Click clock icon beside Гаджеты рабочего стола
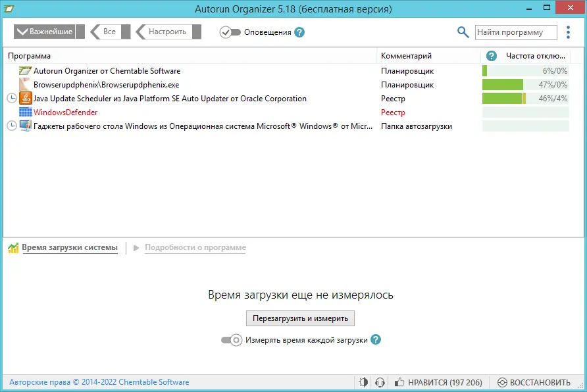The height and width of the screenshot is (392, 587). pos(12,126)
